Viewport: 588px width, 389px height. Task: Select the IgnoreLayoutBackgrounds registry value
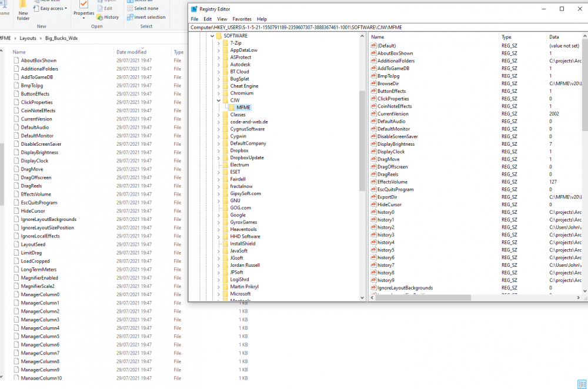[x=405, y=288]
